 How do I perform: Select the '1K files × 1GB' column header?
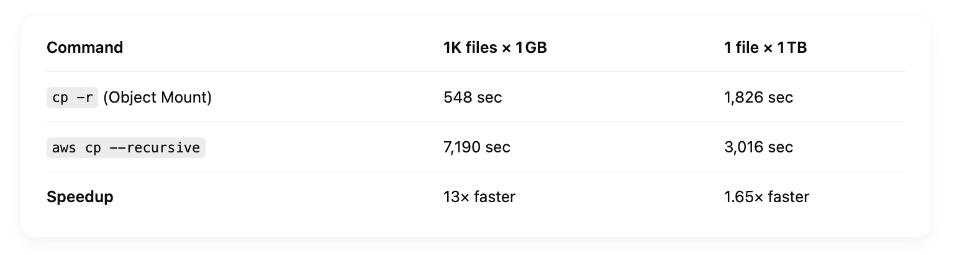(x=495, y=48)
